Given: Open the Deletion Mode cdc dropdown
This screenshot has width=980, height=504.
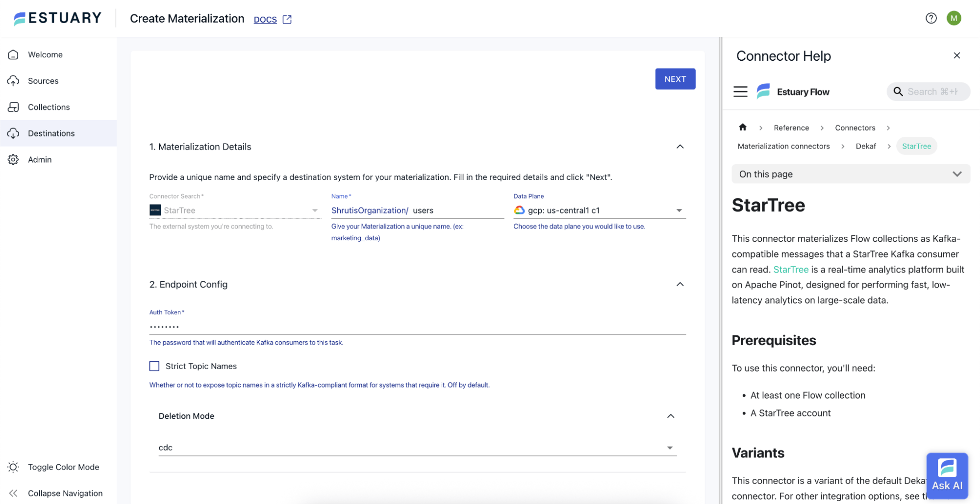Looking at the screenshot, I should pos(418,448).
